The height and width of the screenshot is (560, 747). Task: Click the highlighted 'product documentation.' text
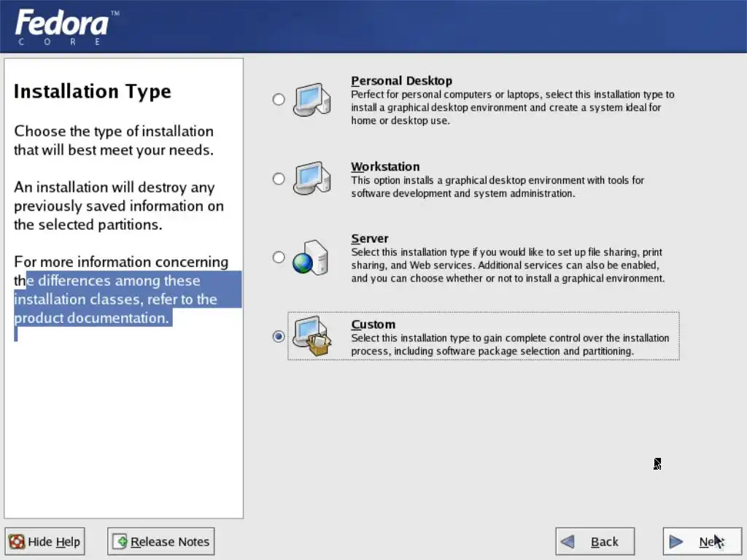pos(91,318)
